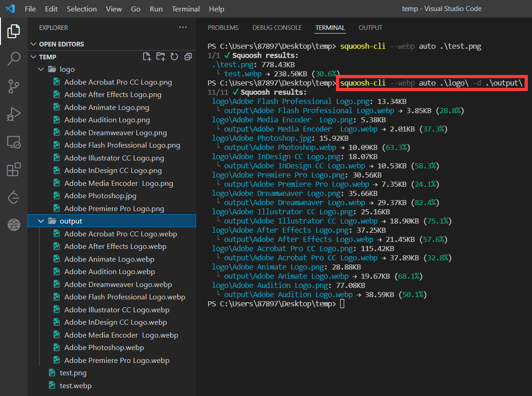This screenshot has height=396, width=532.
Task: Select Adobe InDesign CC Logo.webp
Action: (116, 322)
